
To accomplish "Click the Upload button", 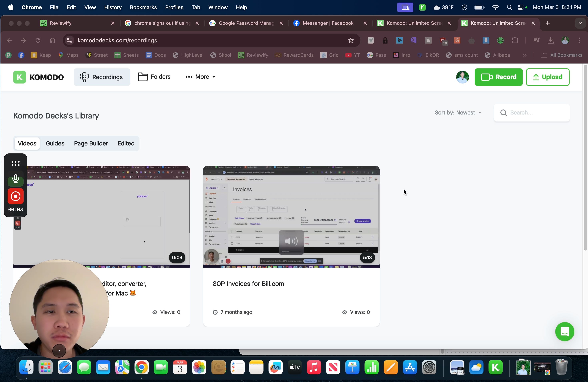I will [547, 77].
